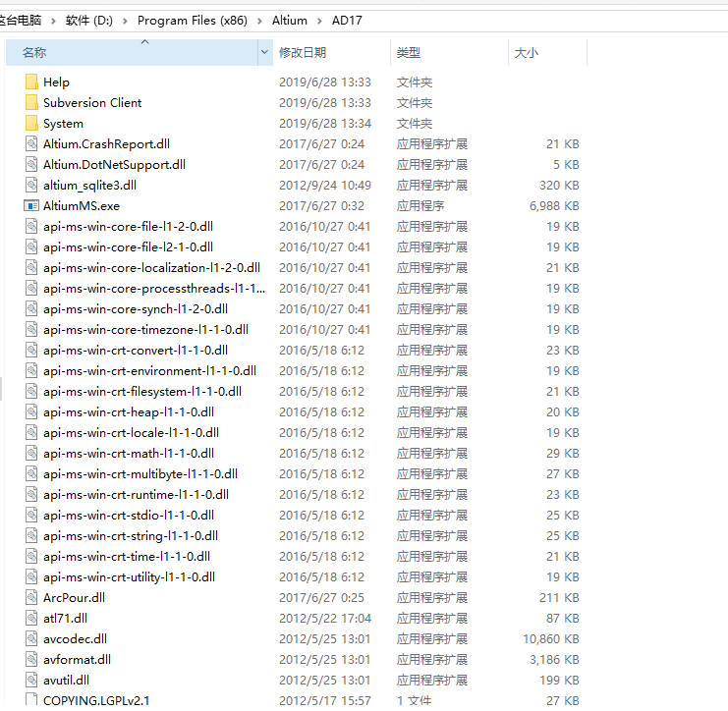
Task: Click icon of api-ms-win-crt-stdio-l1-1-0.dll
Action: (31, 515)
